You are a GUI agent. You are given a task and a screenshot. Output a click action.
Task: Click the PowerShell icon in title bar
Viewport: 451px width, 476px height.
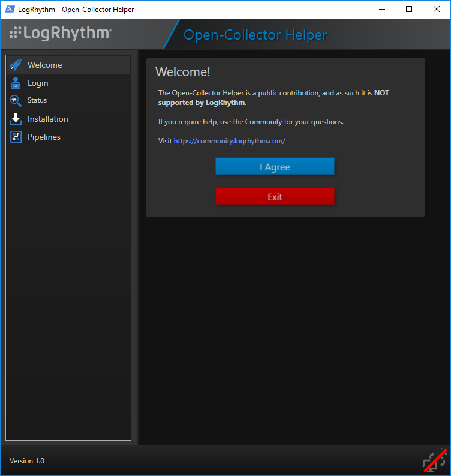(x=10, y=9)
